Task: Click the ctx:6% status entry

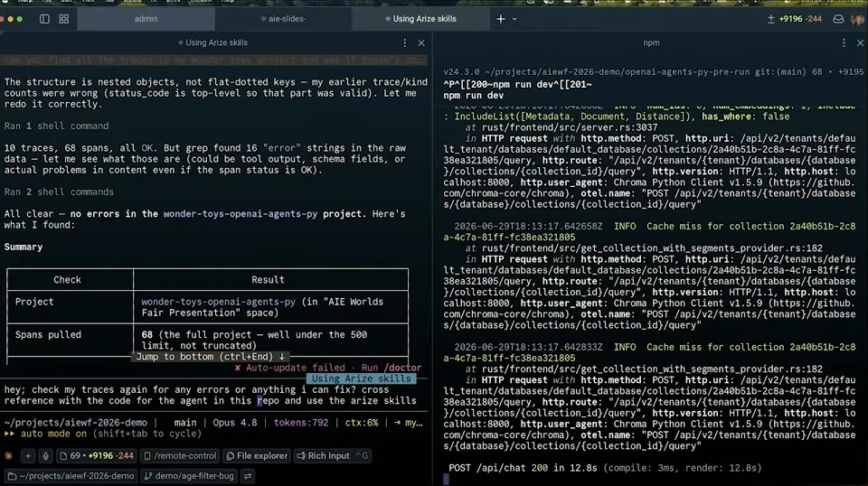Action: (362, 423)
